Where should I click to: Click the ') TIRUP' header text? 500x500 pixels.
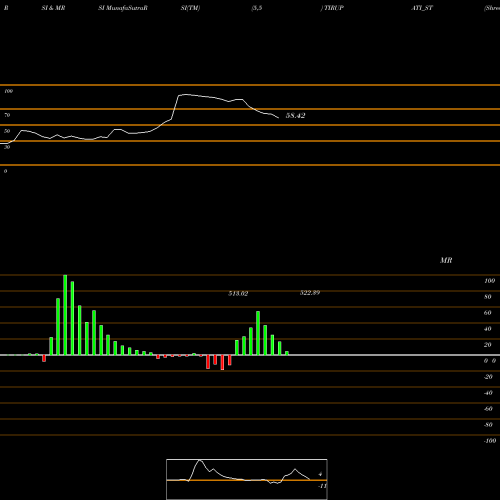332,8
